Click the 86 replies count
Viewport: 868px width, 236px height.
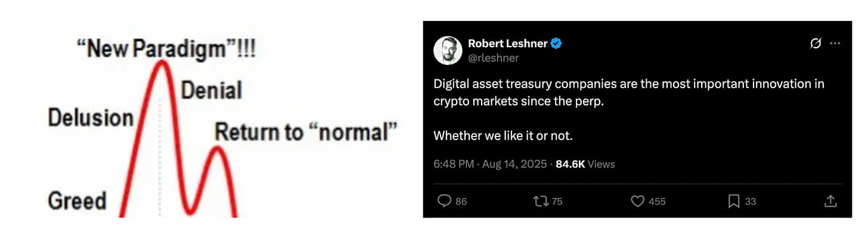tap(461, 201)
